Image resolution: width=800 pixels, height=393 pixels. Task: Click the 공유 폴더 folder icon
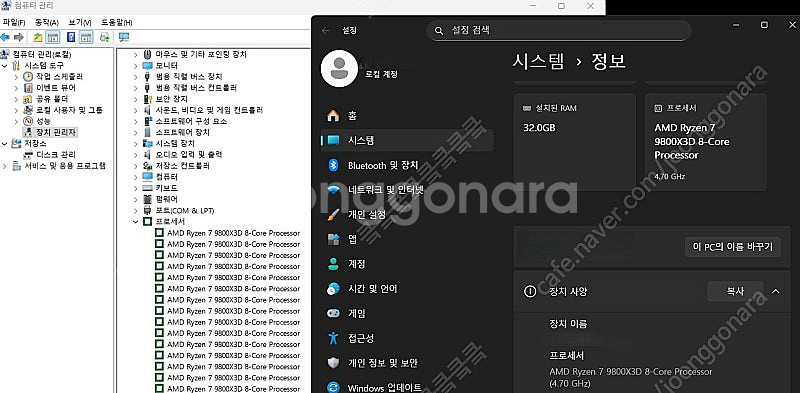(28, 99)
